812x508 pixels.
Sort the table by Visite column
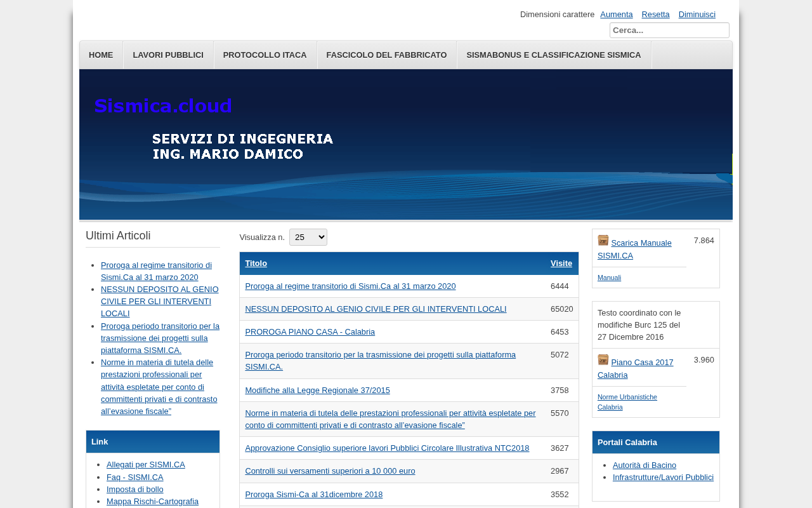[561, 264]
